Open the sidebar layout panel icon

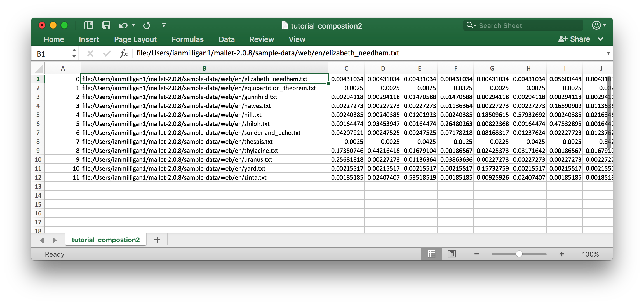[x=89, y=25]
